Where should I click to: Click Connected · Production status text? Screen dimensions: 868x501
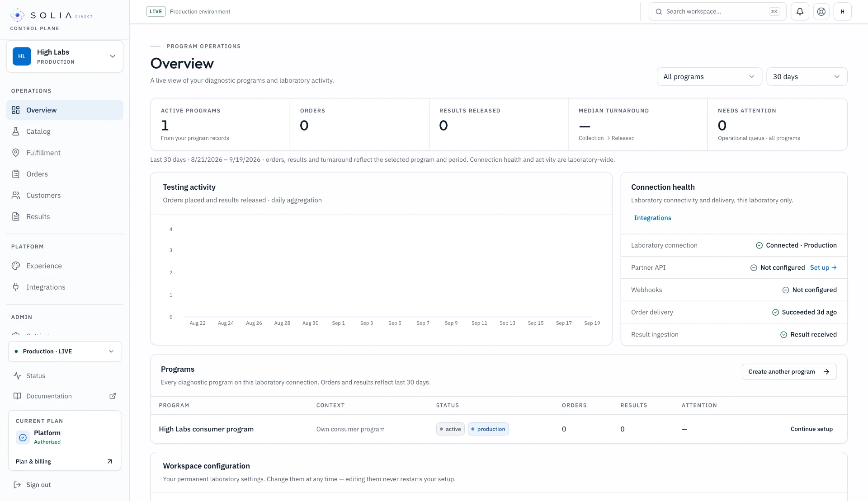801,245
